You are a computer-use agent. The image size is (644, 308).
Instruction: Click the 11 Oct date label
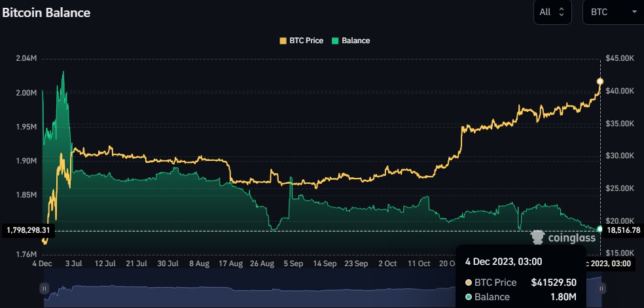[418, 264]
